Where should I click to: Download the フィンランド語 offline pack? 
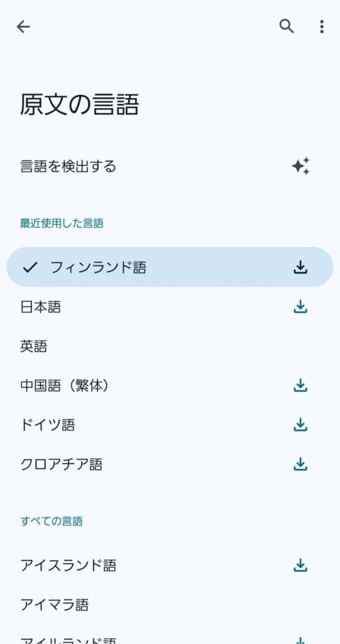(300, 267)
